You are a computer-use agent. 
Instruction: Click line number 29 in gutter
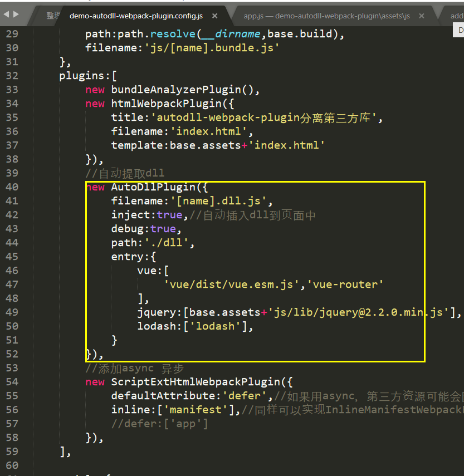[x=12, y=34]
